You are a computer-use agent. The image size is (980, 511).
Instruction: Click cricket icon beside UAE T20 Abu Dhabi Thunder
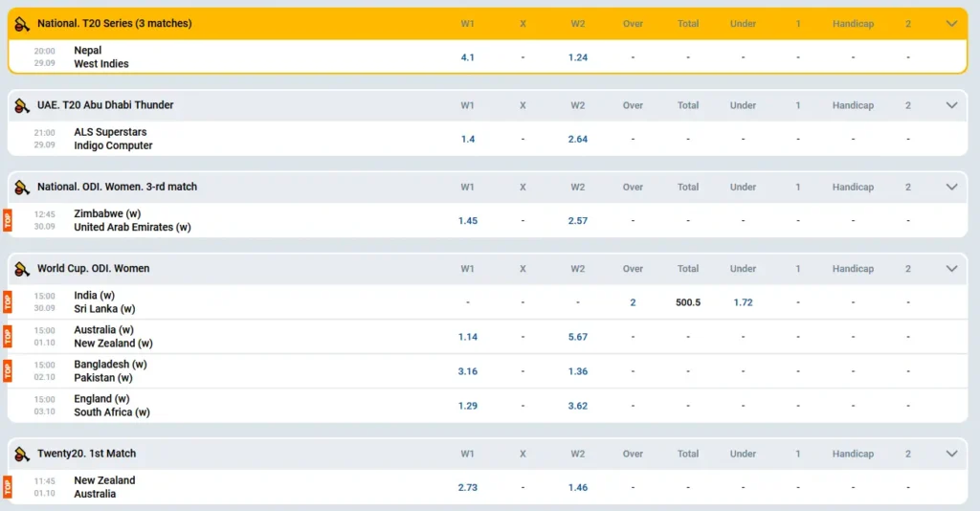click(22, 105)
